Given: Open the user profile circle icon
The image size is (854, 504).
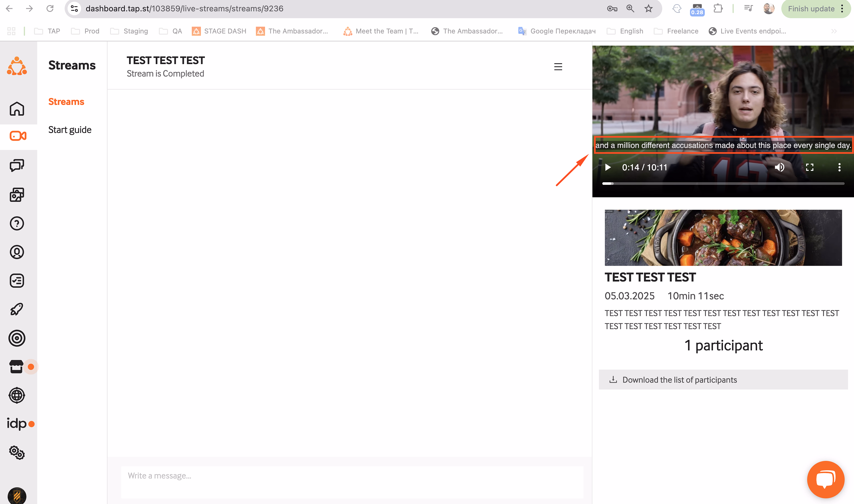Looking at the screenshot, I should 17,252.
